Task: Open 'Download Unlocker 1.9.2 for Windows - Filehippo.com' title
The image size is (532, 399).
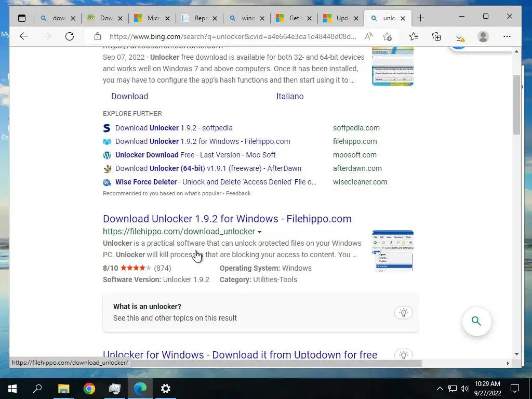Action: tap(227, 219)
